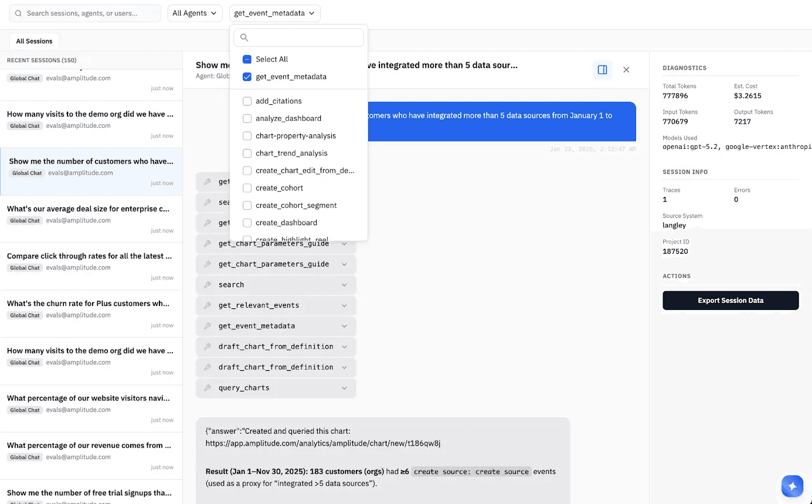Uncheck the get_event_metadata checkbox
This screenshot has width=812, height=504.
pos(247,77)
